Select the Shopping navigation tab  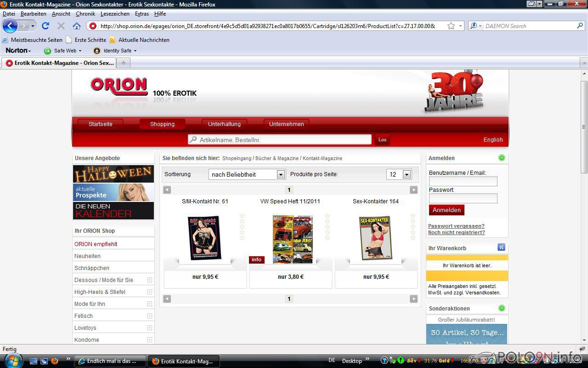pos(162,124)
